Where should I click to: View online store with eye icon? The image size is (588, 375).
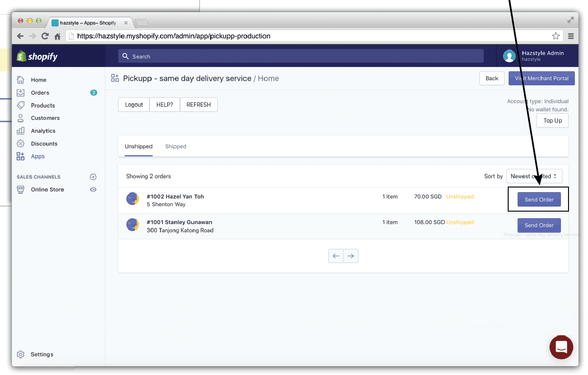coord(93,189)
